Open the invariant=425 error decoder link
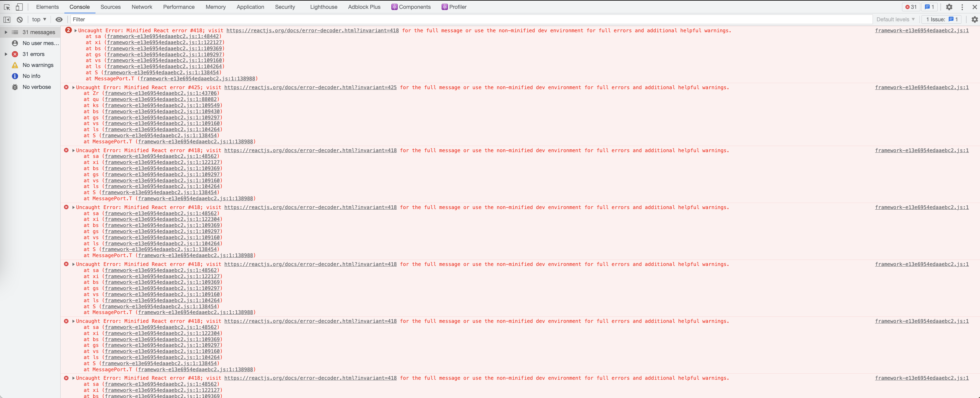 310,87
